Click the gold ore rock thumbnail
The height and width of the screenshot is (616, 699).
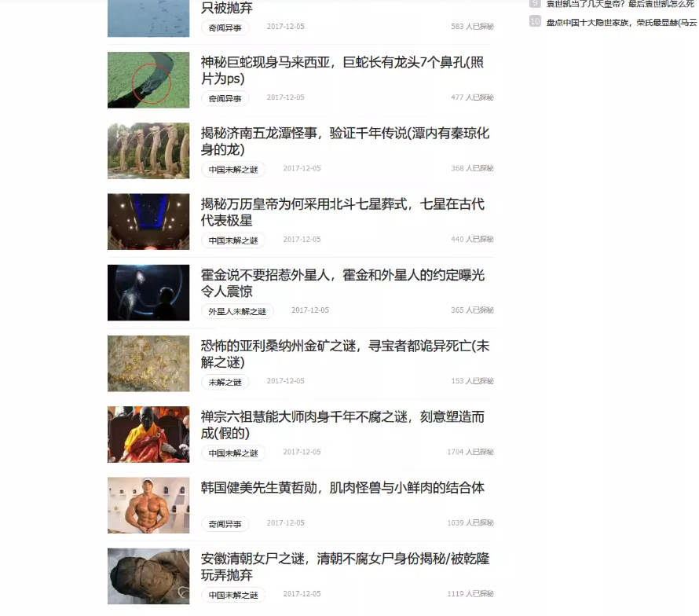point(148,364)
